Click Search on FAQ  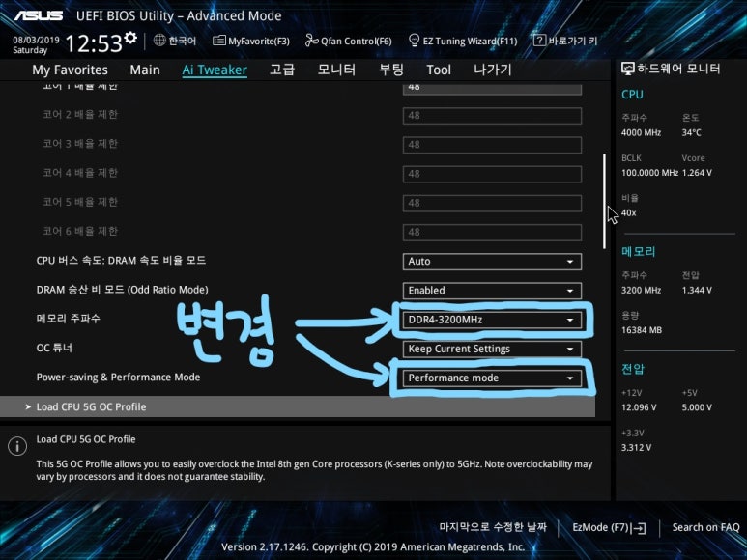(x=705, y=527)
